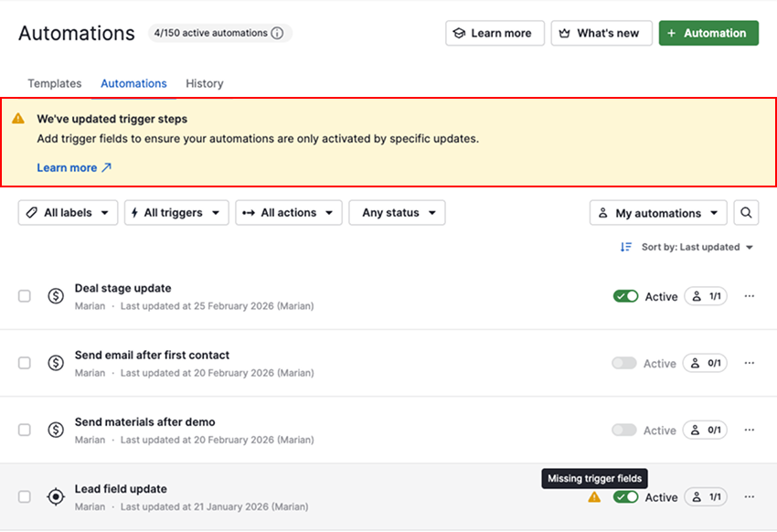Enable the Send email after first contact toggle

point(624,363)
